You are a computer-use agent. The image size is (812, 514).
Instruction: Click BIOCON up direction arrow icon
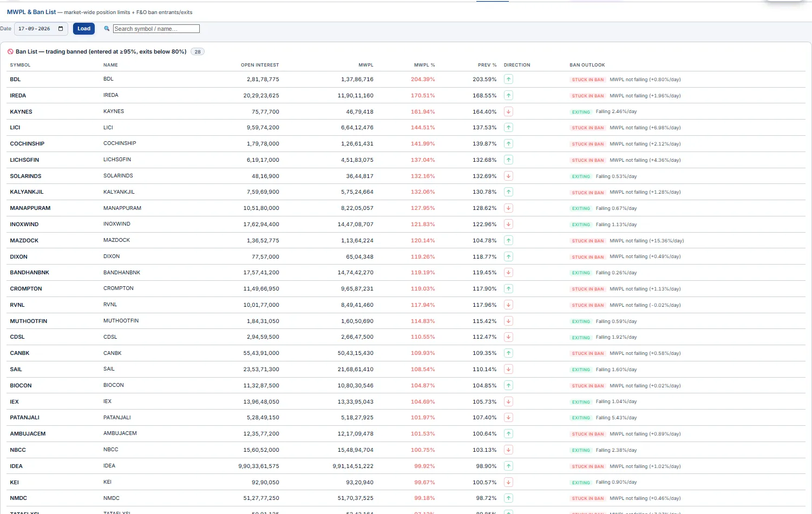click(508, 385)
